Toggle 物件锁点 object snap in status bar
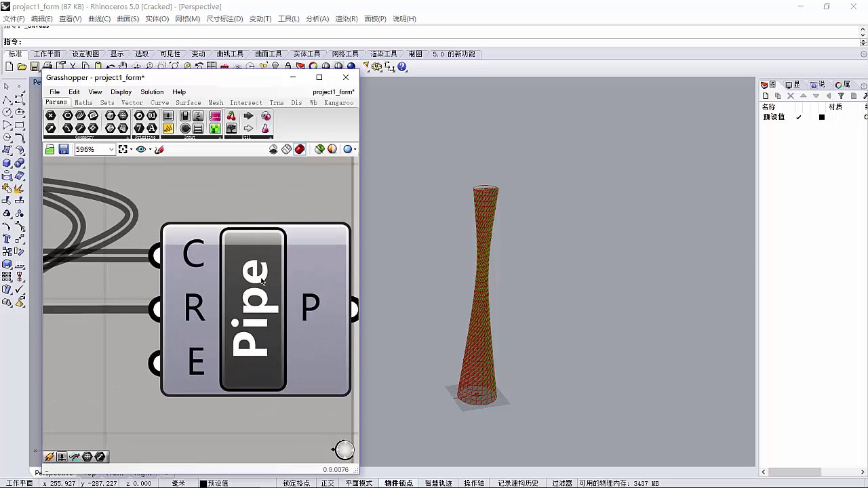The image size is (868, 488). point(399,483)
